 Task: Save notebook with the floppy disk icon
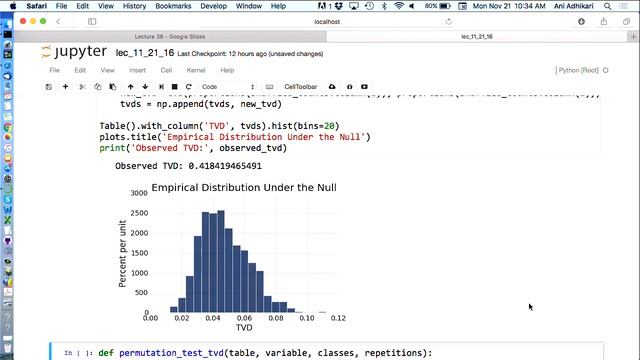49,87
